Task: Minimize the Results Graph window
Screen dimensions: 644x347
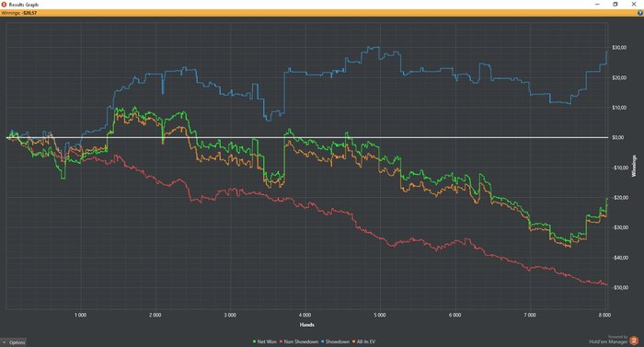Action: 597,4
